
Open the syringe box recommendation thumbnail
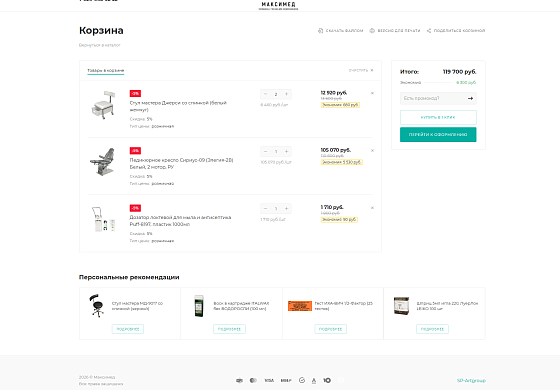pyautogui.click(x=401, y=306)
